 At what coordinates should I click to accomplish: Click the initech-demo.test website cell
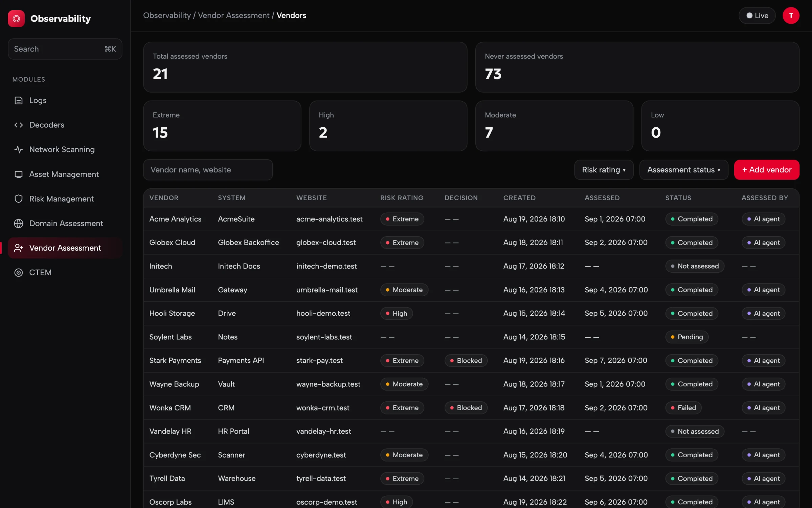point(326,266)
